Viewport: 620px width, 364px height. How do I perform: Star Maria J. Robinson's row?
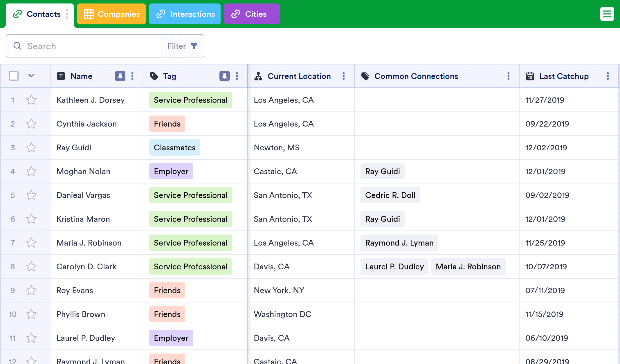(31, 243)
